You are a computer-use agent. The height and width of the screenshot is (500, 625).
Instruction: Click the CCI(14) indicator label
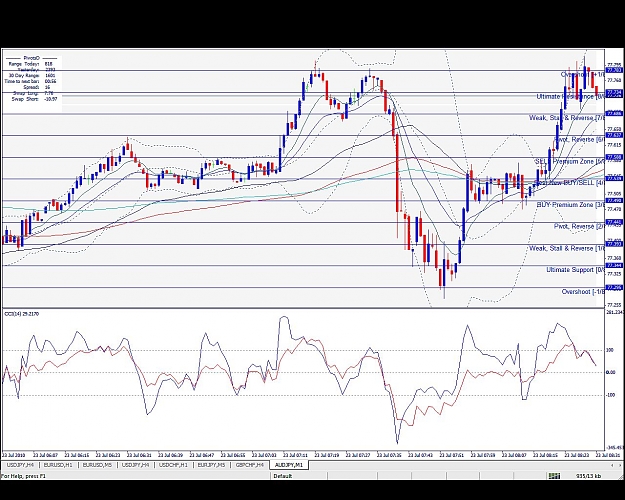(x=22, y=314)
